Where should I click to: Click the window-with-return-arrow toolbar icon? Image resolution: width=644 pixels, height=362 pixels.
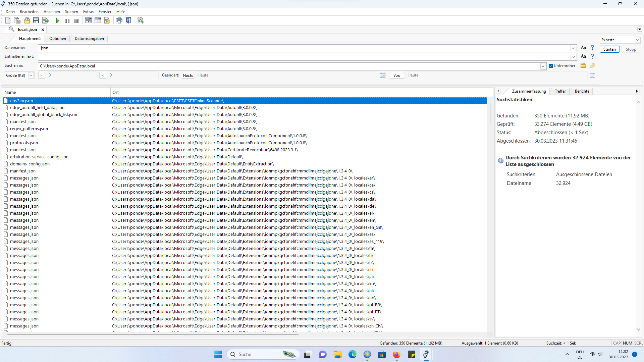coord(88,20)
